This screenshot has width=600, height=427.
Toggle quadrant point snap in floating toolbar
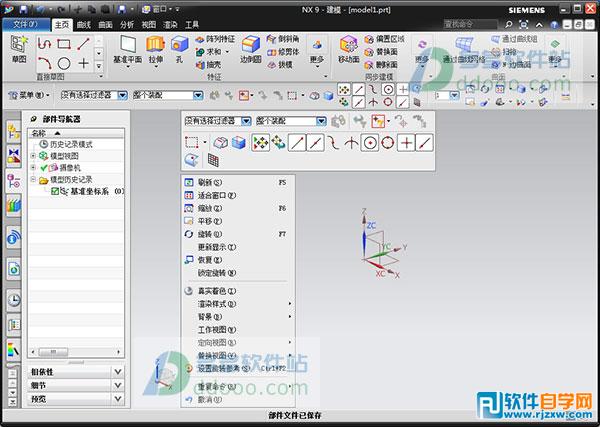pyautogui.click(x=388, y=143)
